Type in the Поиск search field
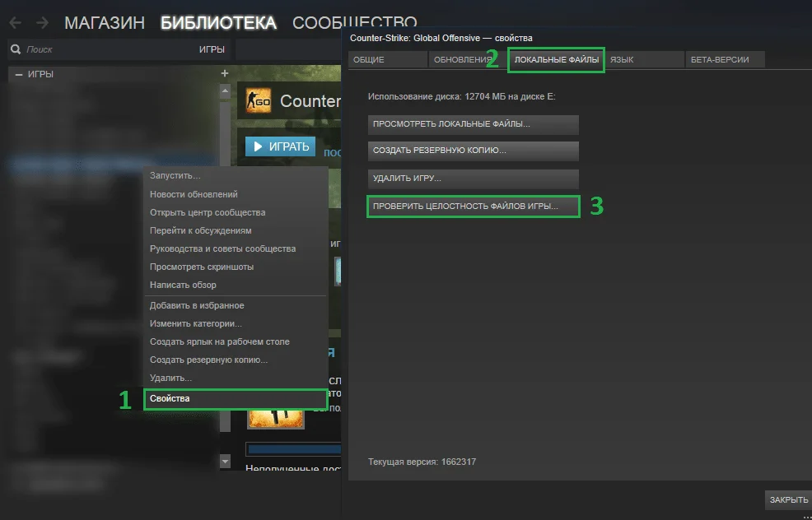812x520 pixels. pyautogui.click(x=104, y=49)
